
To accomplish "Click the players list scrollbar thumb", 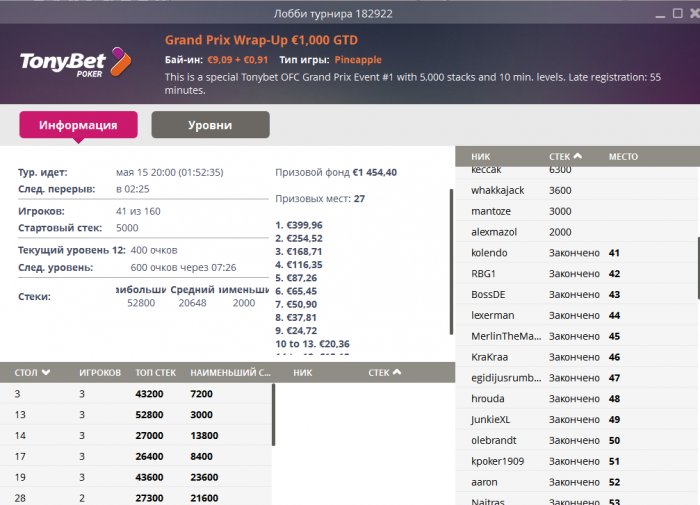I will 698,268.
